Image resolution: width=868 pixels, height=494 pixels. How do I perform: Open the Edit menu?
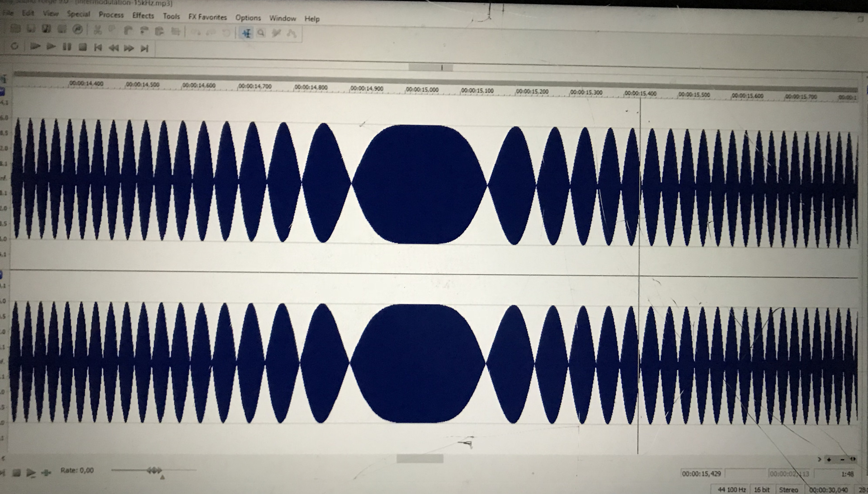(x=28, y=13)
